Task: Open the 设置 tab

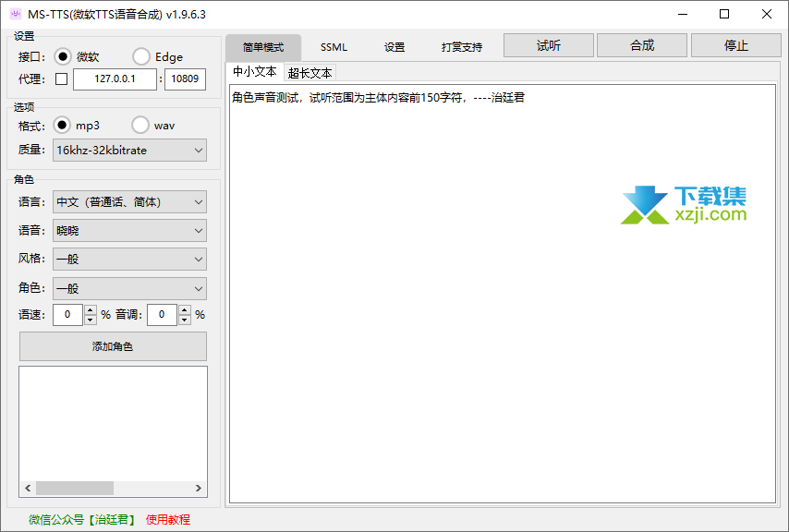Action: (x=394, y=47)
